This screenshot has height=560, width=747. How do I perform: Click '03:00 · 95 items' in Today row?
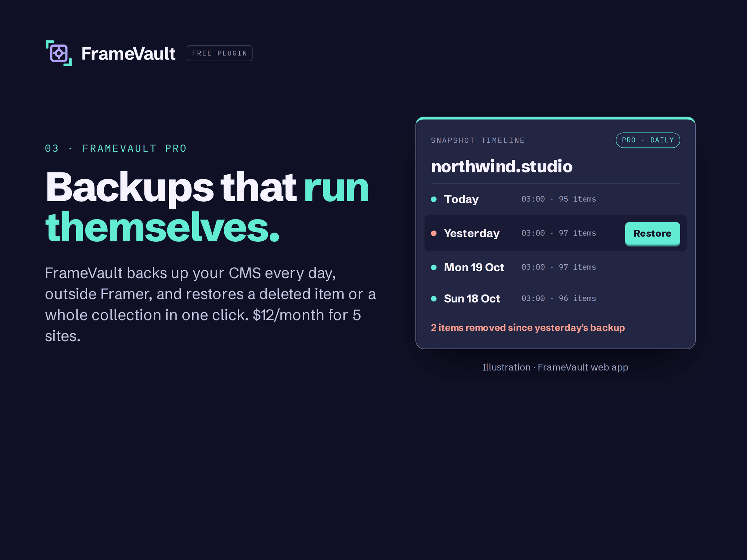click(558, 199)
